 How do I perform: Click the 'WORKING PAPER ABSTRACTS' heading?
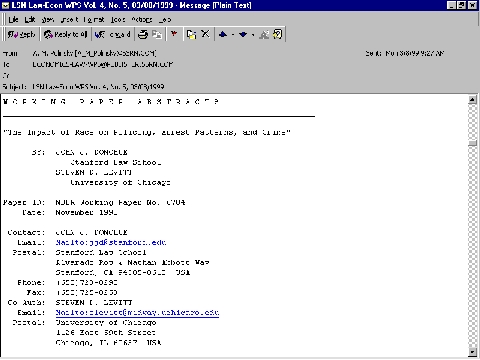111,101
